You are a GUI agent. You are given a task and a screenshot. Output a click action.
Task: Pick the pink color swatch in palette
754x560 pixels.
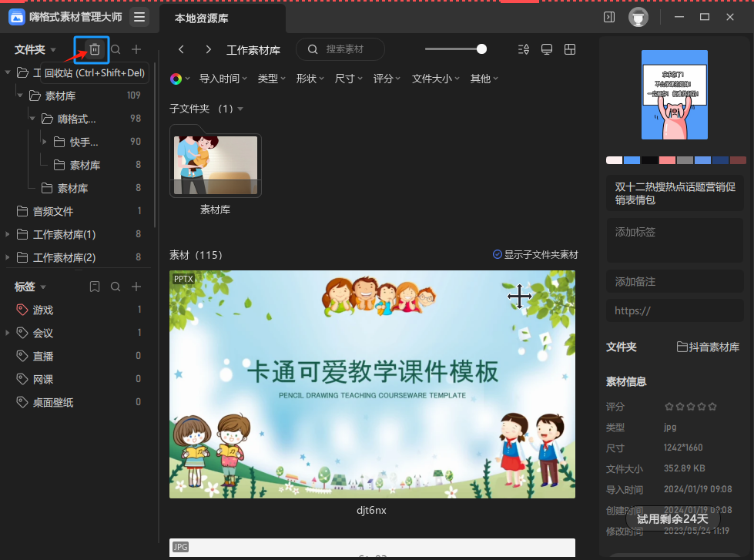667,160
